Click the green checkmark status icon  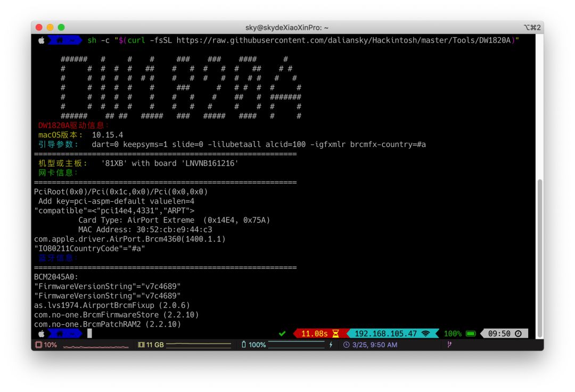[x=282, y=333]
